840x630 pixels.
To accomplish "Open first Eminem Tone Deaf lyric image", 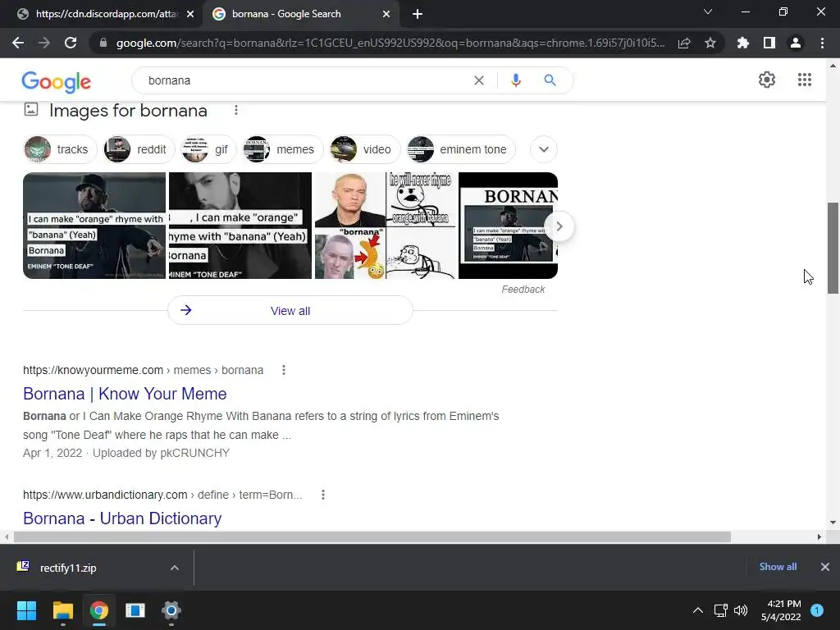I will point(94,226).
